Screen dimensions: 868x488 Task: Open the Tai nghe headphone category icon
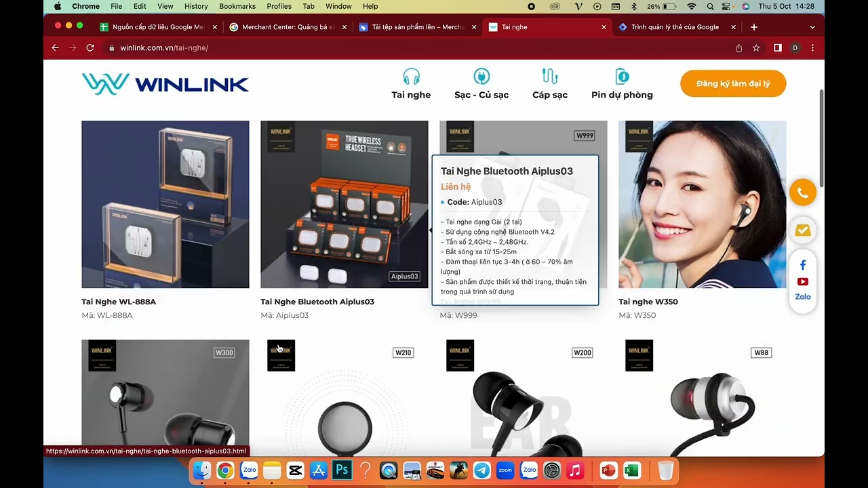pyautogui.click(x=411, y=76)
